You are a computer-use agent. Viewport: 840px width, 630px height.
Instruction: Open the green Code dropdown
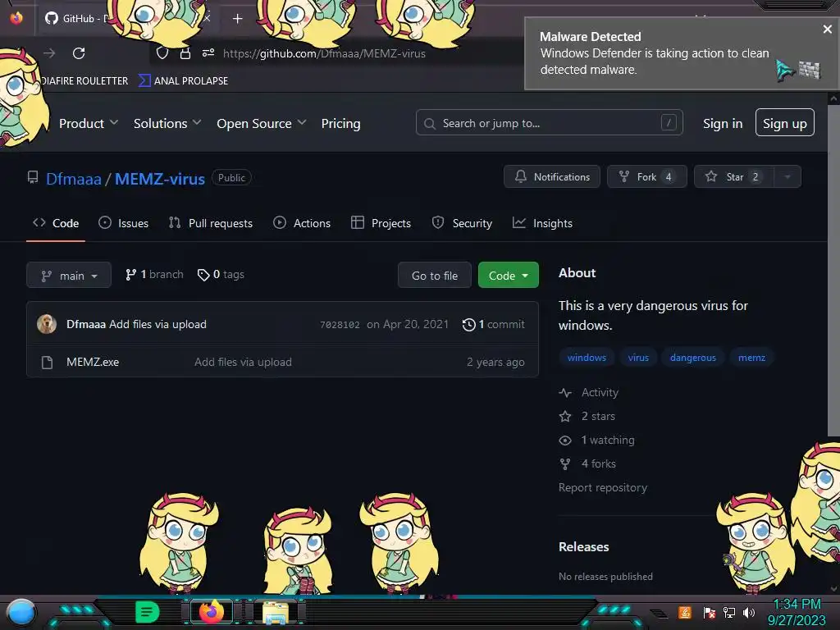[509, 276]
